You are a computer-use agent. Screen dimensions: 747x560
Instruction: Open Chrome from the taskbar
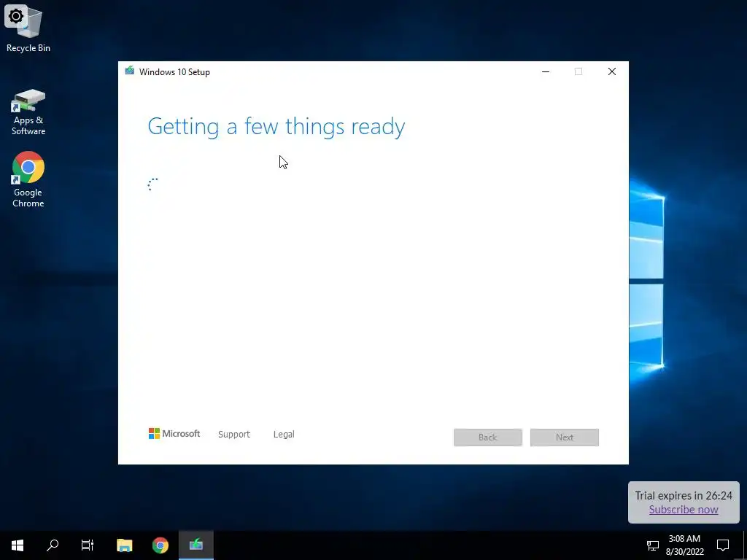[x=160, y=545]
